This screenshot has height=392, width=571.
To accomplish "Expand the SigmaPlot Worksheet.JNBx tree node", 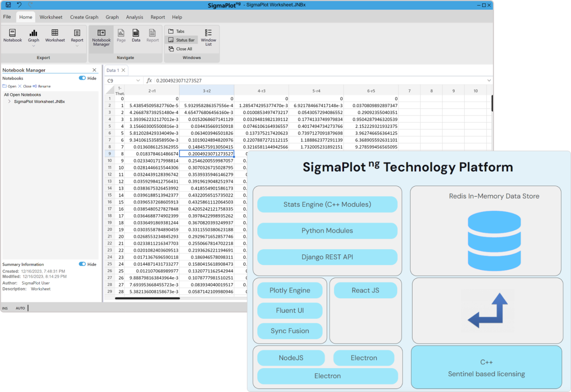I will pos(9,102).
